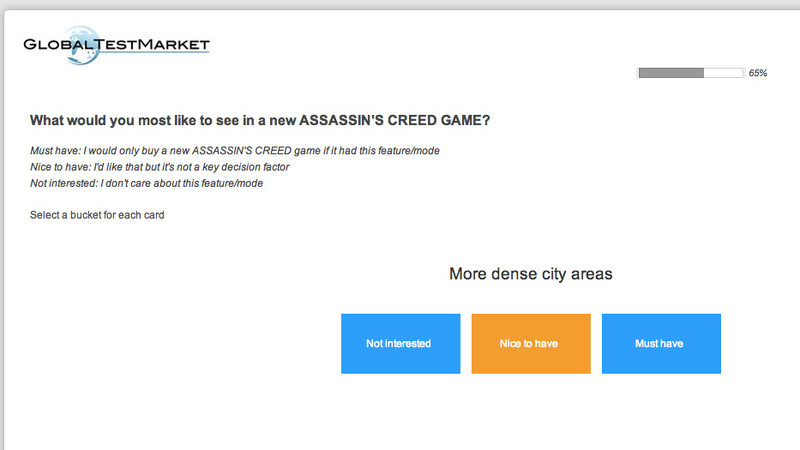Click the Assassin's Creed question heading
The width and height of the screenshot is (800, 450).
click(x=260, y=120)
